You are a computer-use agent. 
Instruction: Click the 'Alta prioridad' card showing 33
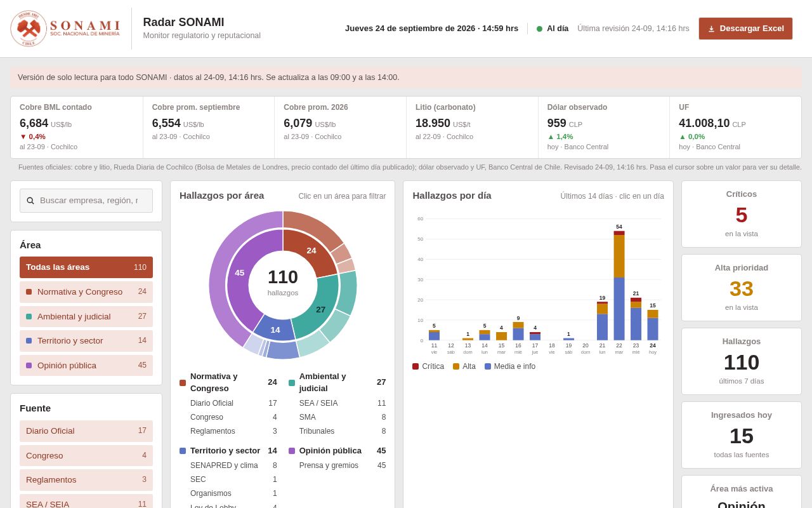(x=742, y=288)
